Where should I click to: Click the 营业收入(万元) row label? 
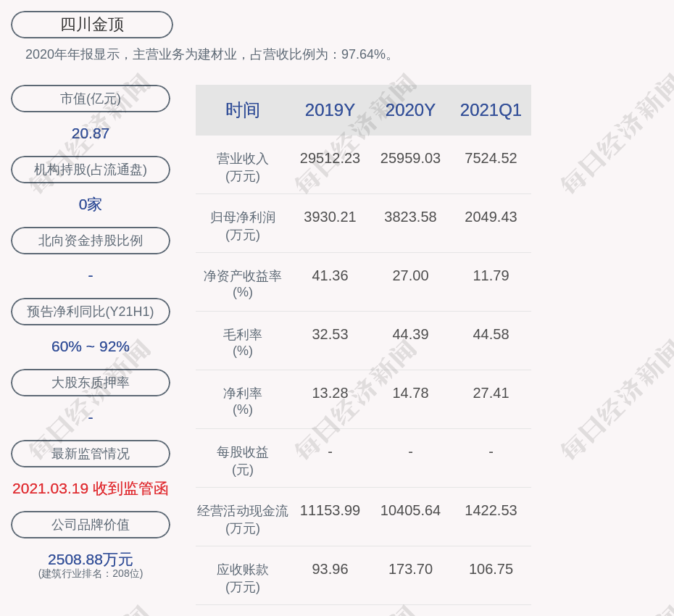[243, 167]
